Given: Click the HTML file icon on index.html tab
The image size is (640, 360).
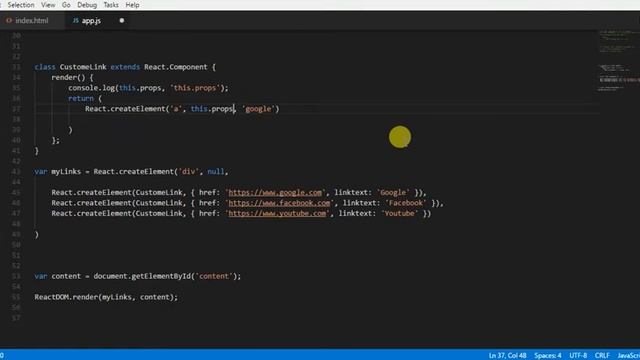Looking at the screenshot, I should point(9,20).
